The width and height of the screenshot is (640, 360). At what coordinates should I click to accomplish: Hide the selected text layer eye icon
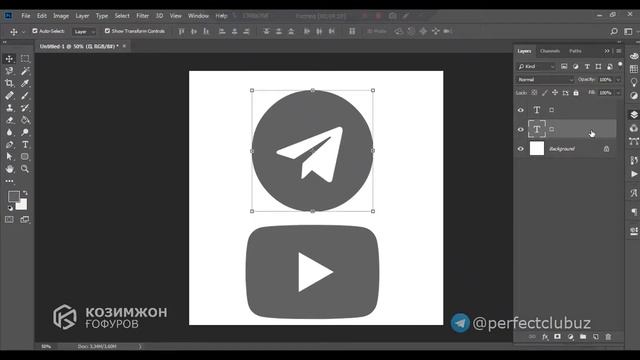[x=520, y=129]
